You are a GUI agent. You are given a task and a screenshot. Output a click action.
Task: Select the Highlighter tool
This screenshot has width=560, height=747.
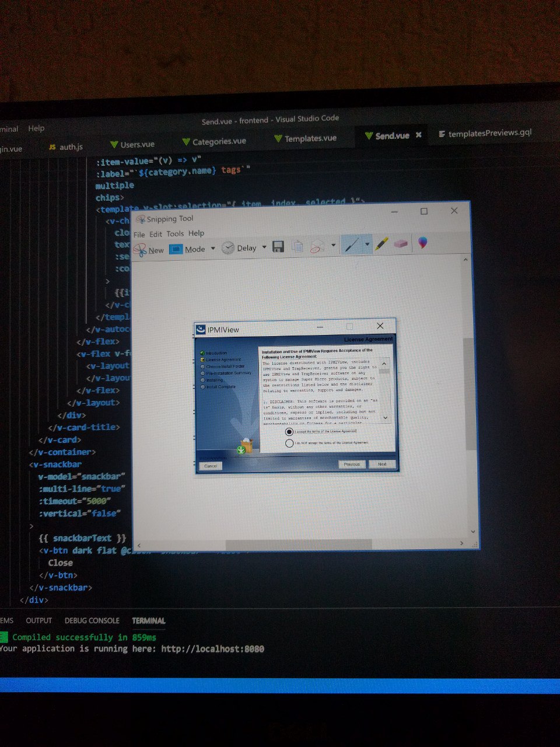tap(382, 243)
